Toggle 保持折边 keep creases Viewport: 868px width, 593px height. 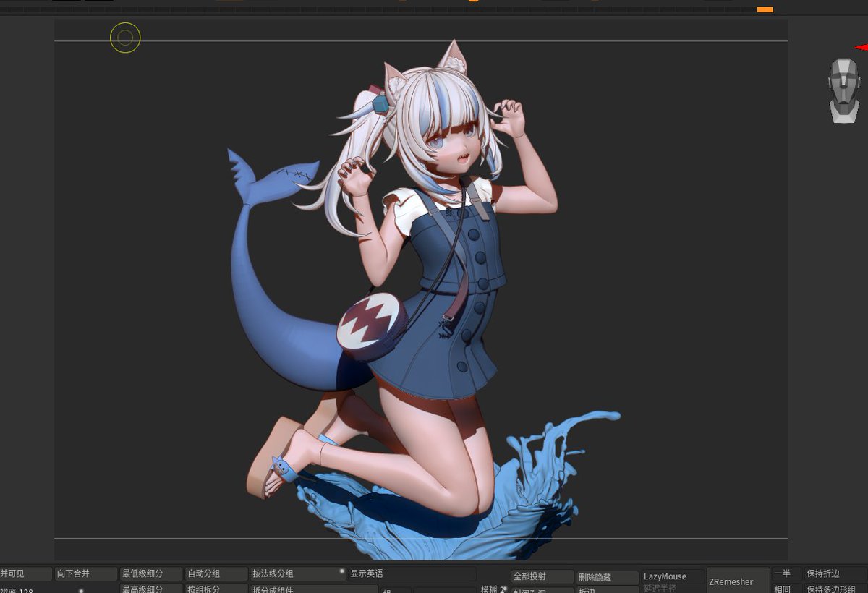point(835,573)
